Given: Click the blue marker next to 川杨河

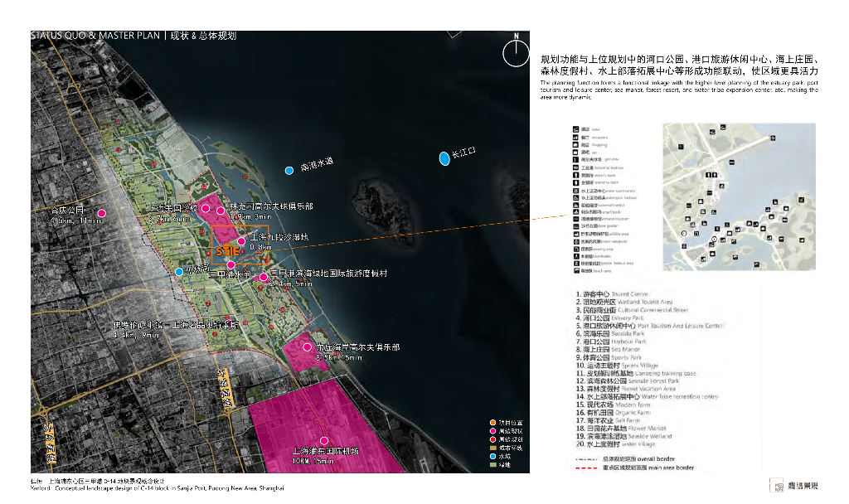Looking at the screenshot, I should [x=179, y=272].
